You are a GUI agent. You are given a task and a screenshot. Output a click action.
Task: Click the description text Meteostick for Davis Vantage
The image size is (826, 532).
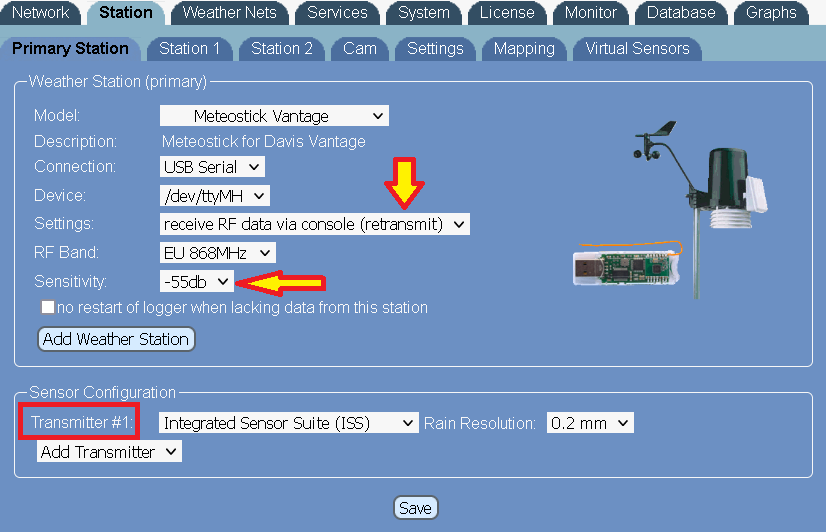pos(263,141)
